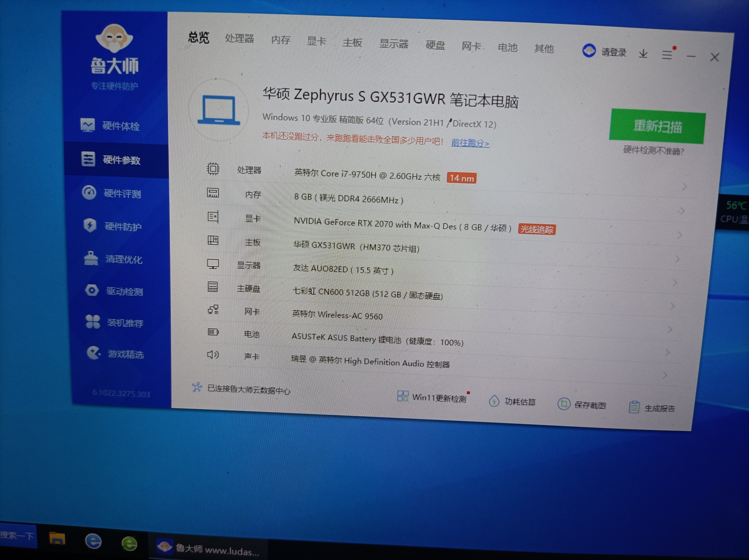The image size is (749, 560).
Task: Expand the 网卡 row chevron
Action: click(x=670, y=329)
